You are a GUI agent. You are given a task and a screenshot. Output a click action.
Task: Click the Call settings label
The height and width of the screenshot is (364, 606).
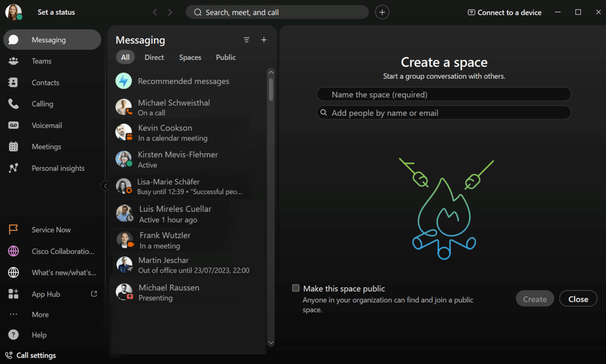36,355
